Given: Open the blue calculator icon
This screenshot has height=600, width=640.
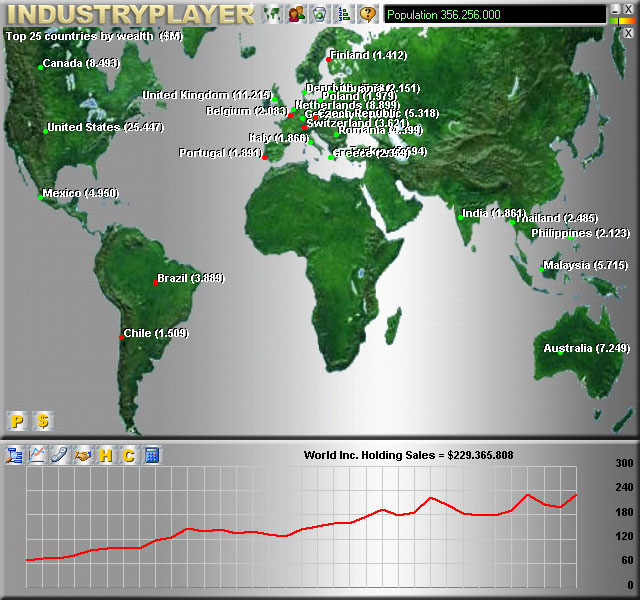Looking at the screenshot, I should pyautogui.click(x=151, y=455).
